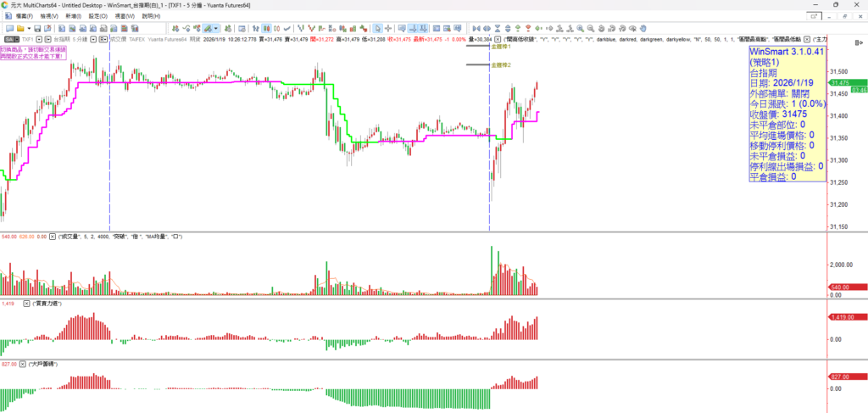Image resolution: width=868 pixels, height=413 pixels.
Task: Open the 檔案(F) menu
Action: coord(20,16)
